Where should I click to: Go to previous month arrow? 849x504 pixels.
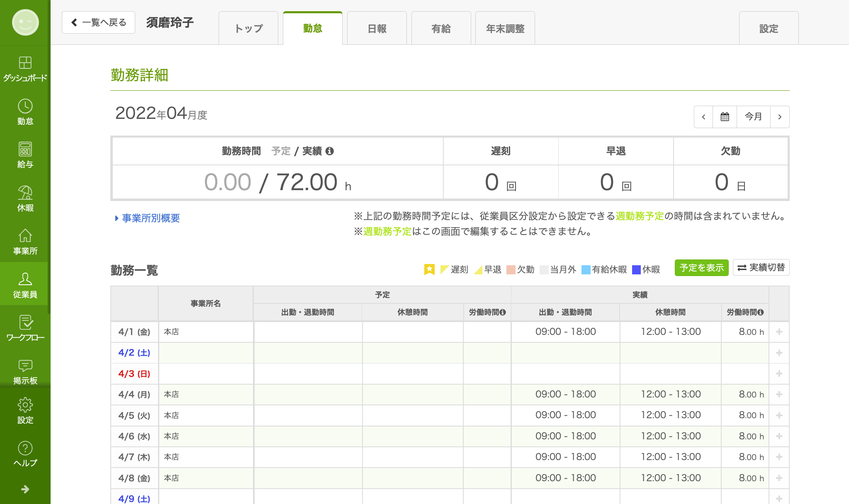pyautogui.click(x=703, y=117)
